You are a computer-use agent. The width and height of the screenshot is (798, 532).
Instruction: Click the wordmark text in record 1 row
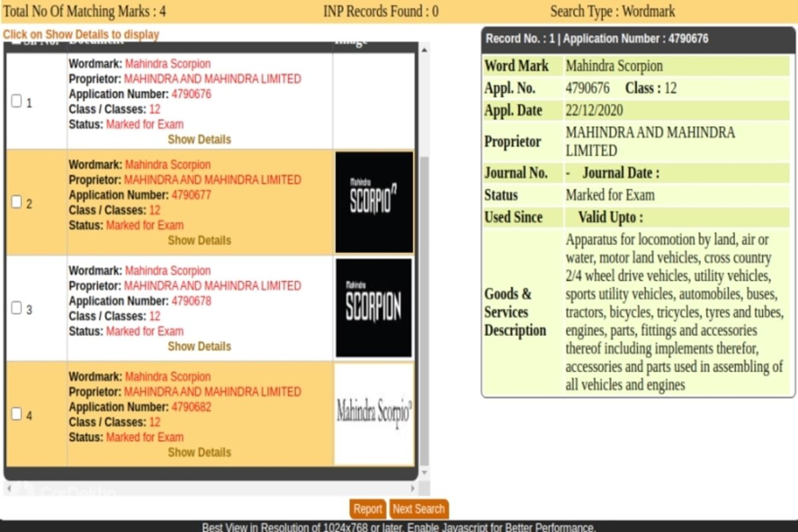point(168,64)
